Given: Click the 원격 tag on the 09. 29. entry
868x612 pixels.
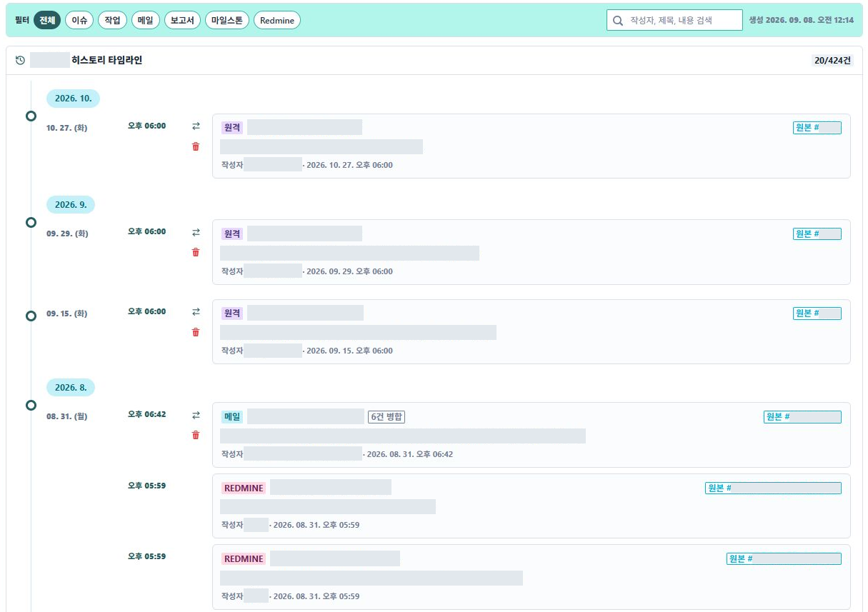Looking at the screenshot, I should (x=232, y=234).
